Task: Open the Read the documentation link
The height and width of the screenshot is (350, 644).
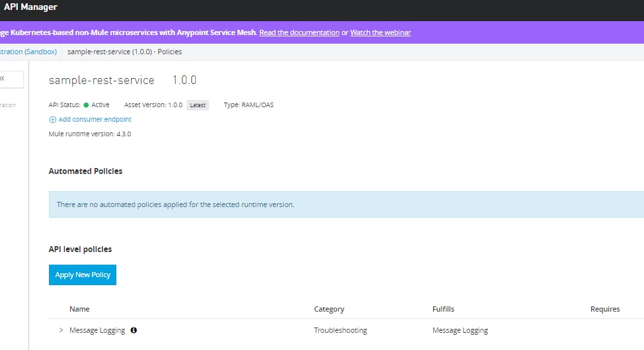Action: [300, 32]
